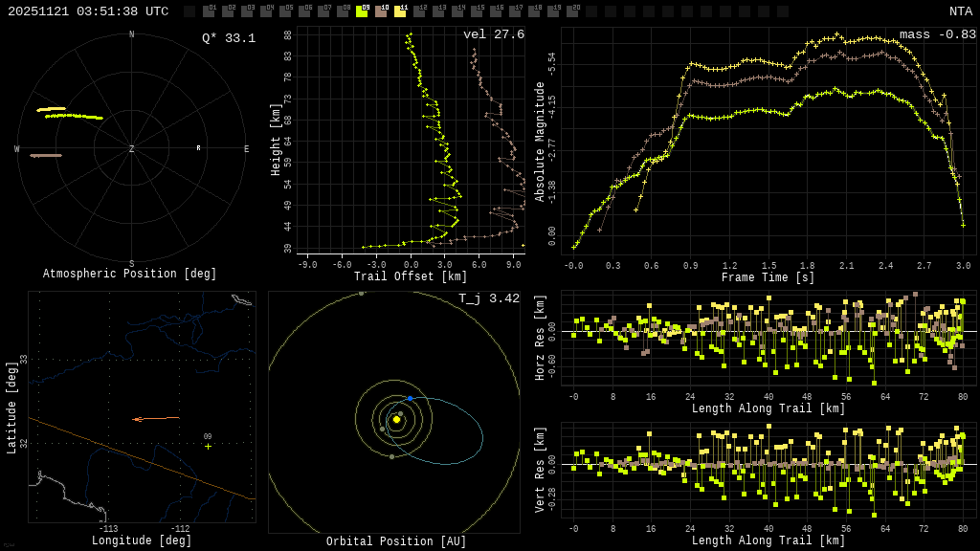Viewport: 980px width, 551px height.
Task: Click the lime station 09 indicator square
Action: coord(362,11)
